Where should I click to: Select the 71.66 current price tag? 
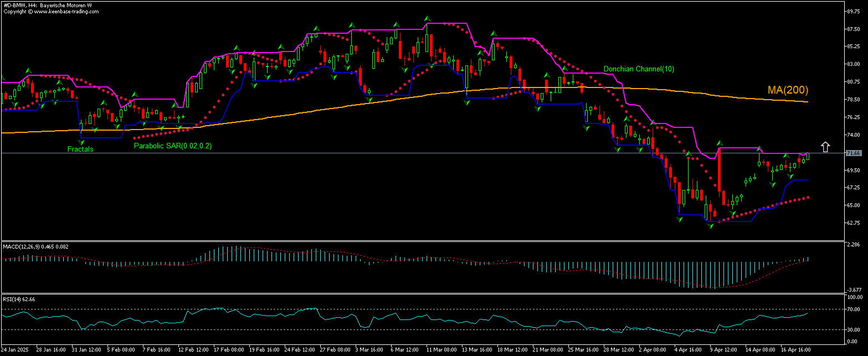tap(853, 153)
